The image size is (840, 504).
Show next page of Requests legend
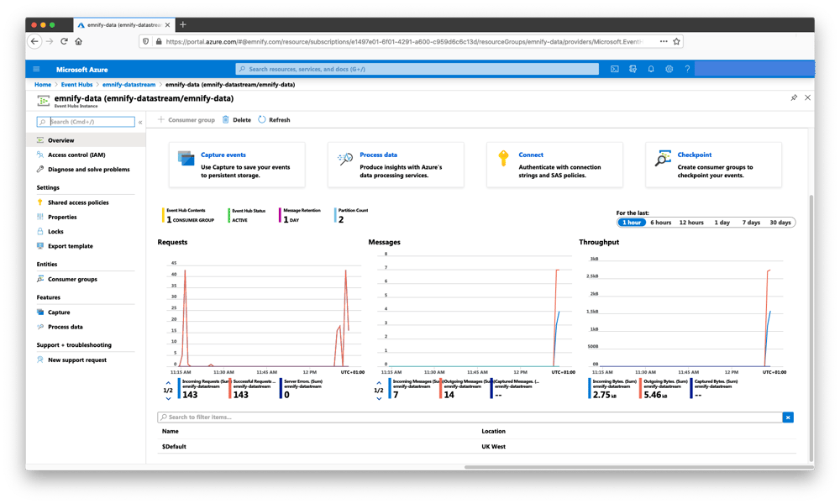click(x=168, y=398)
